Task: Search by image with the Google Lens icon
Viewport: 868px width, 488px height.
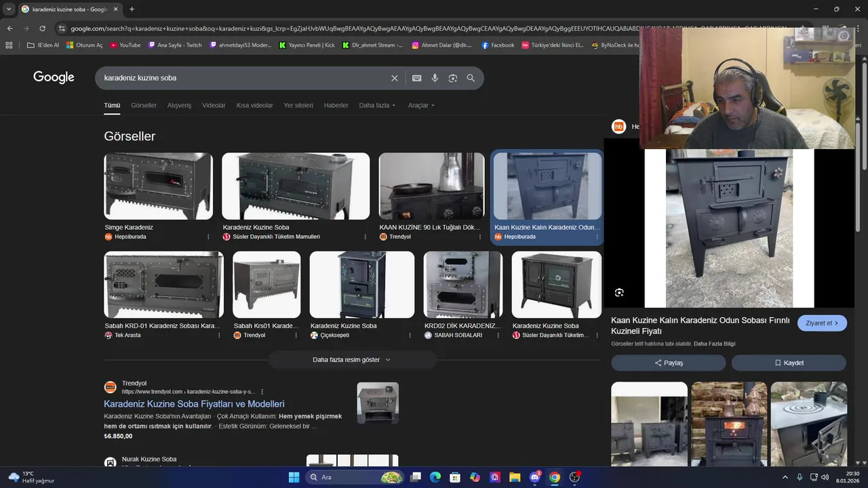Action: coord(453,78)
